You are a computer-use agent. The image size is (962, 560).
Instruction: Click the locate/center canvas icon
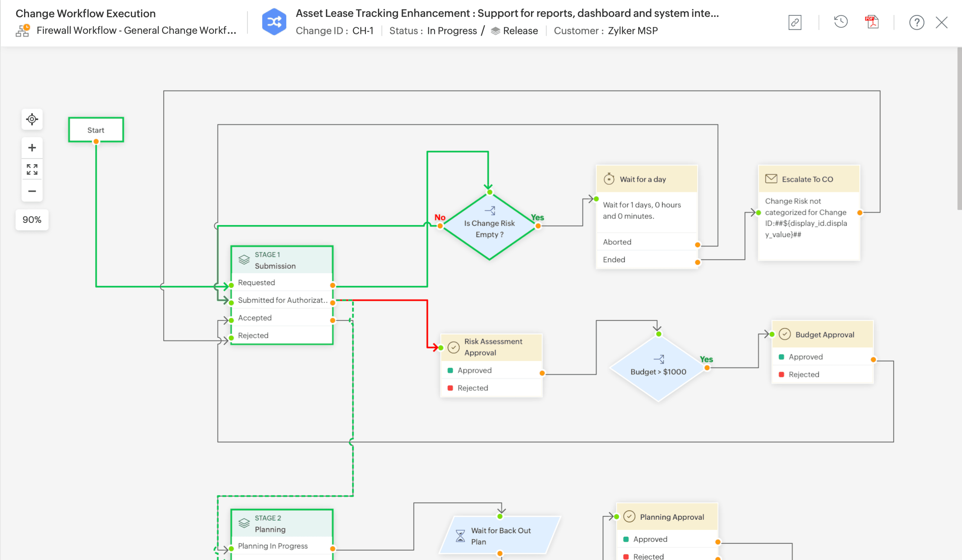32,119
